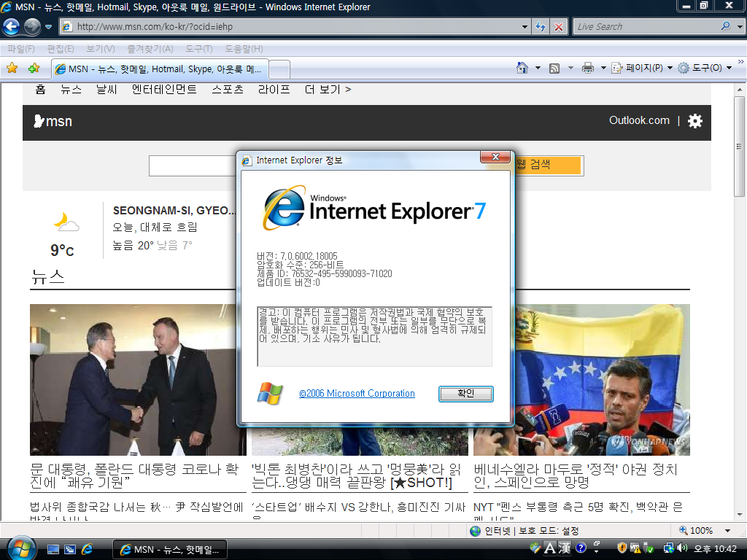Go forward with the Forward arrow button
Image resolution: width=747 pixels, height=560 pixels.
tap(32, 27)
